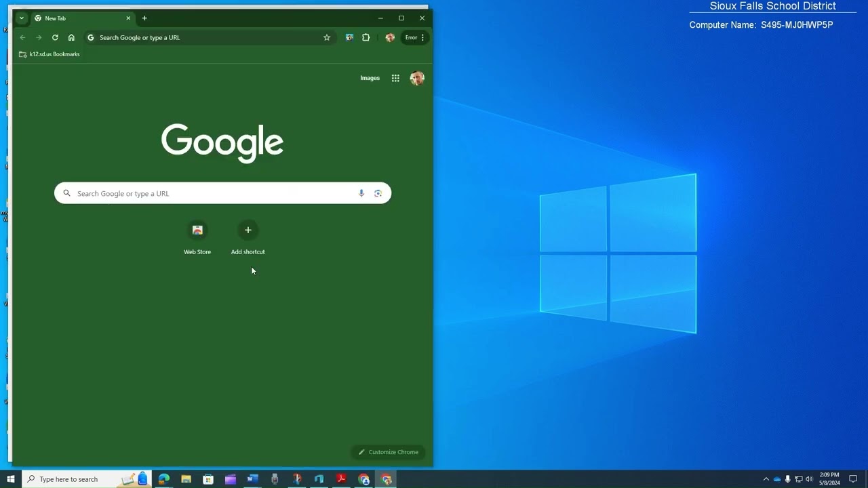868x488 pixels.
Task: Open the Web Store shortcut
Action: 197,238
